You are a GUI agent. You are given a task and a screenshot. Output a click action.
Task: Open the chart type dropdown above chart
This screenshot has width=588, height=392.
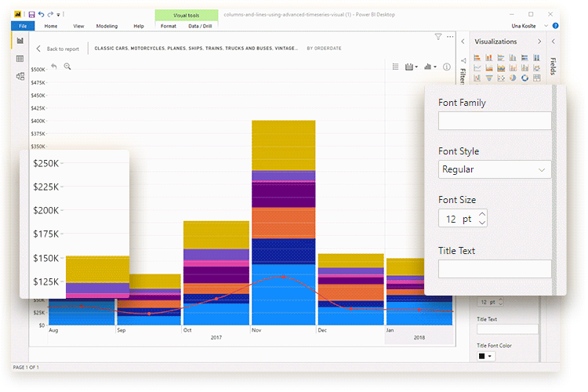click(x=430, y=67)
